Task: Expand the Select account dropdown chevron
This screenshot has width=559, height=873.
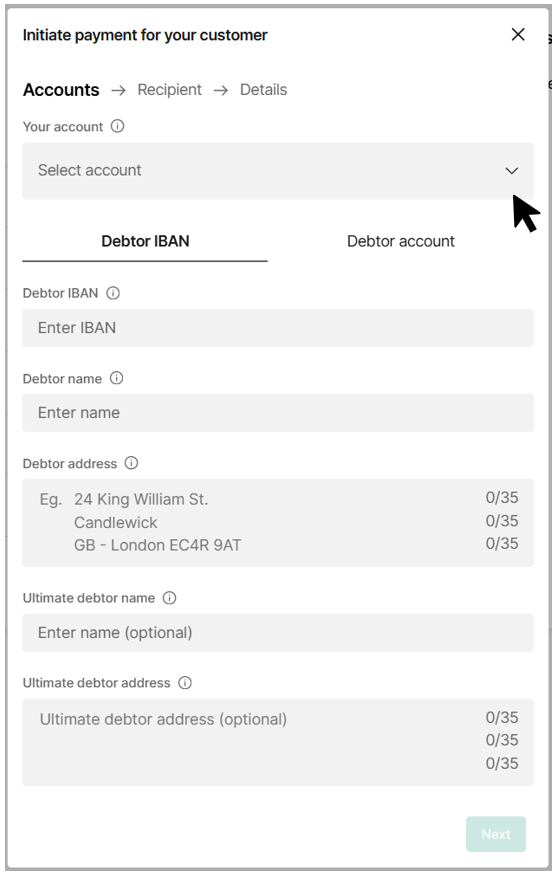Action: (512, 170)
